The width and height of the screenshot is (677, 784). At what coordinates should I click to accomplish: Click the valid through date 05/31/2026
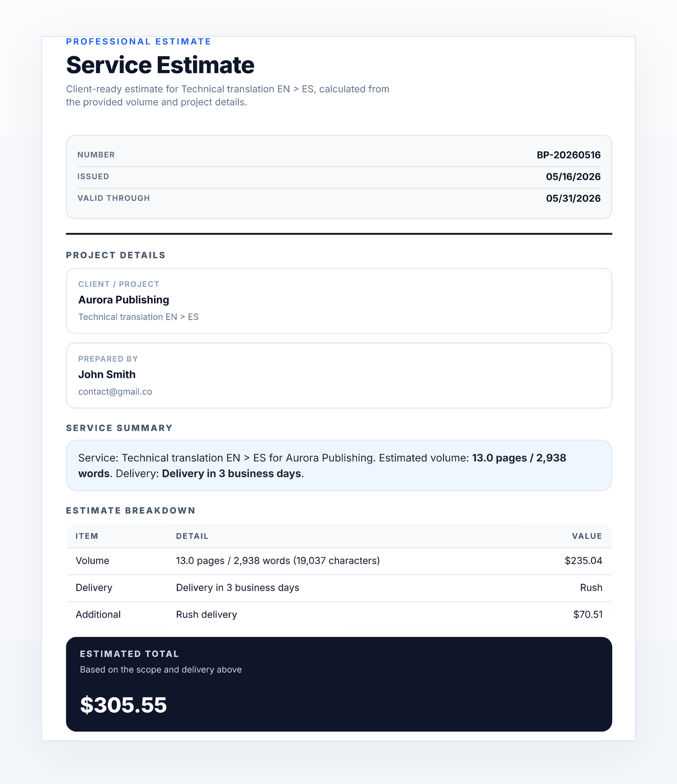573,198
